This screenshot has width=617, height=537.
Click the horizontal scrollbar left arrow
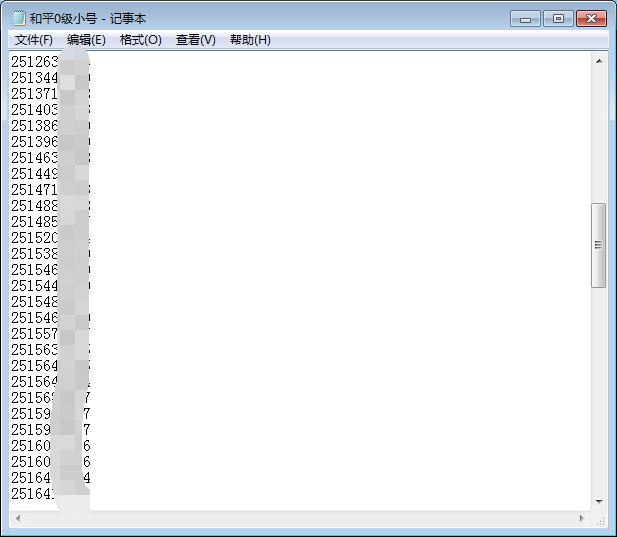[x=17, y=519]
